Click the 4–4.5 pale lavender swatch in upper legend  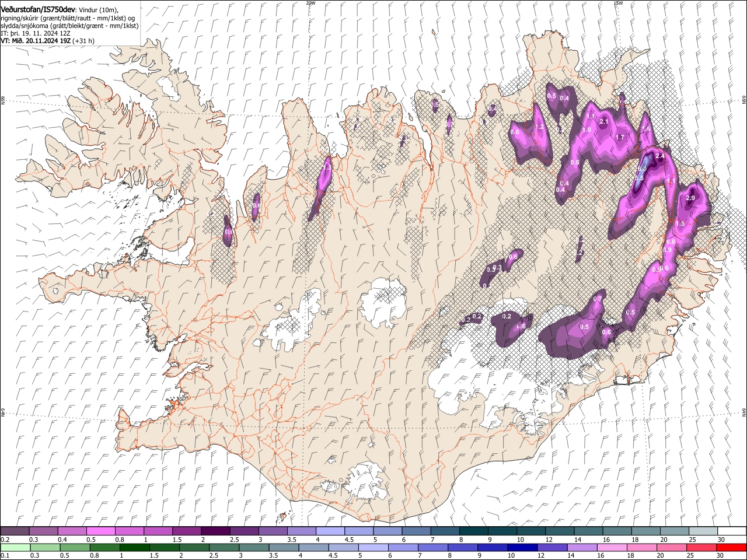pyautogui.click(x=330, y=531)
